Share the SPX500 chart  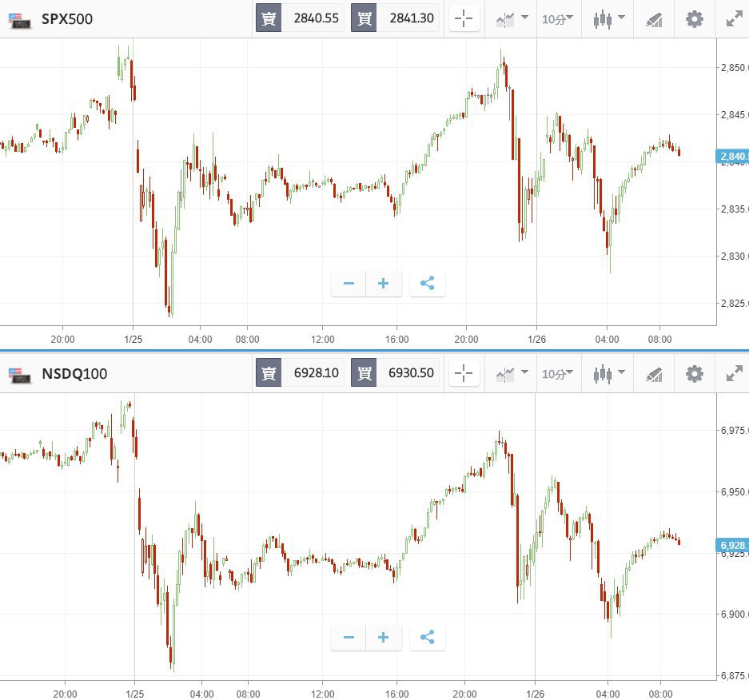click(x=427, y=284)
